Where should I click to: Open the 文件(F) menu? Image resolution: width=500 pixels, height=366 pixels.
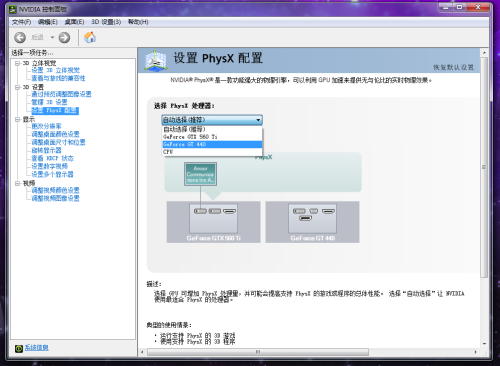pyautogui.click(x=21, y=22)
